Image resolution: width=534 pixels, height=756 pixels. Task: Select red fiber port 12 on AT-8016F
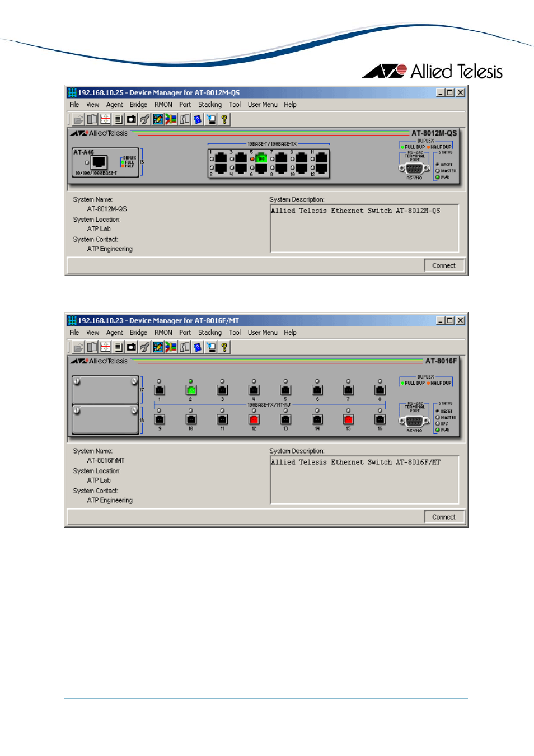[254, 419]
